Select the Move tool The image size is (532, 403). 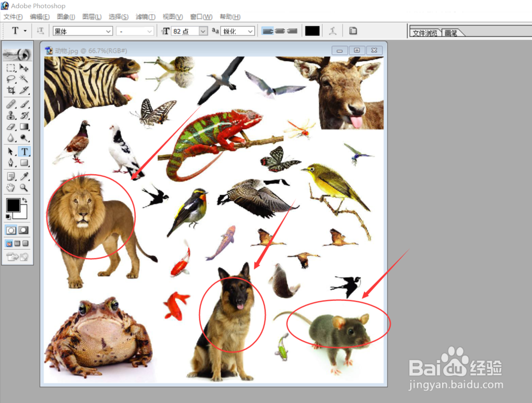point(24,68)
